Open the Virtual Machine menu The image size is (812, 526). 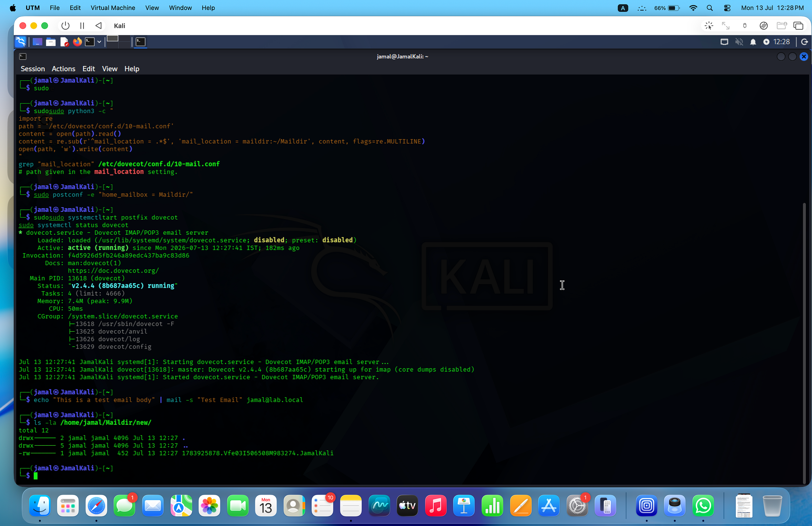coord(113,8)
